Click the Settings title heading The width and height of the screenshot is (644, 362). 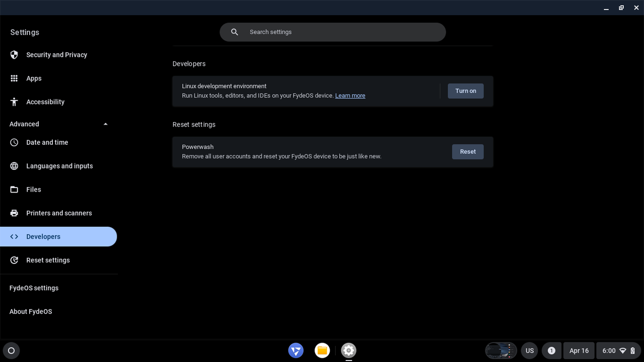click(x=25, y=32)
